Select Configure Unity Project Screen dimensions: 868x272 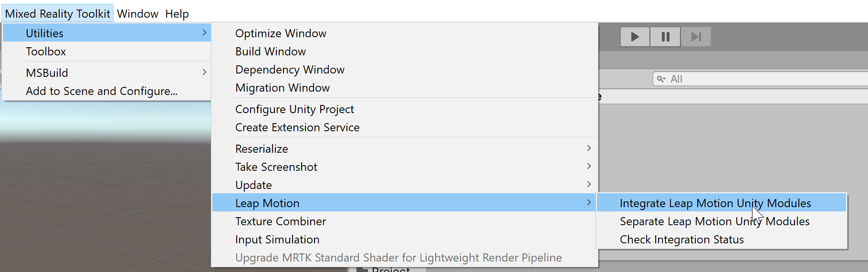pyautogui.click(x=294, y=109)
